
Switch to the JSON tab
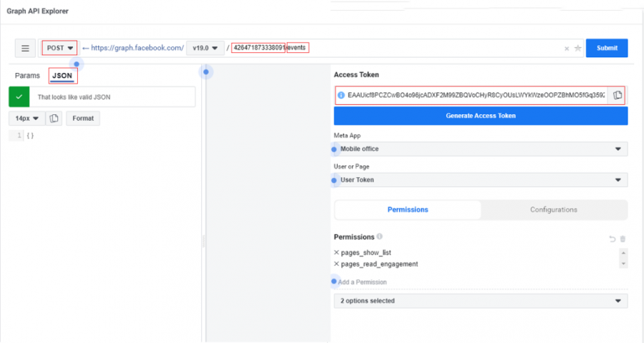tap(62, 76)
